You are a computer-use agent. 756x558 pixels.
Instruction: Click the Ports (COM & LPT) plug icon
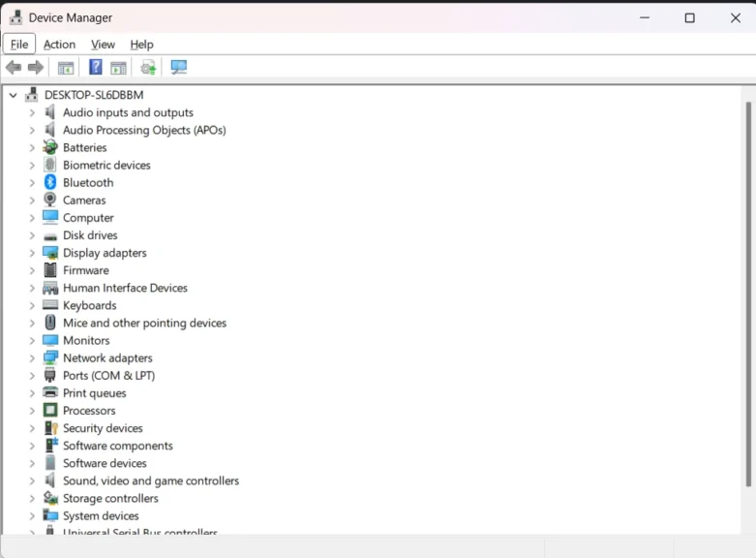pos(50,375)
